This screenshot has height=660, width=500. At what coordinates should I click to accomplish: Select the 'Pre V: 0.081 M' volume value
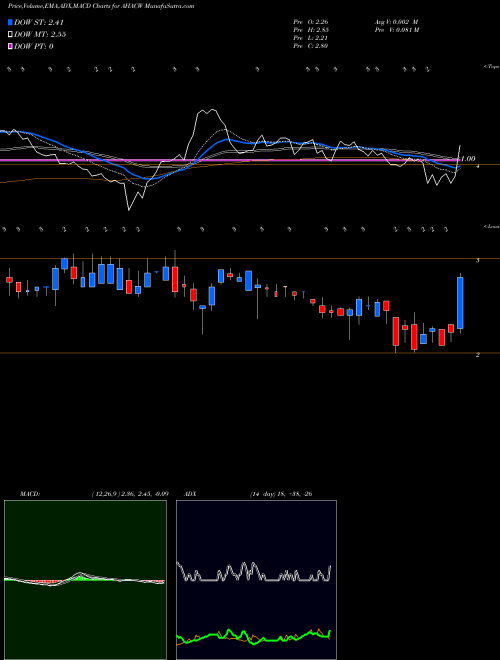[x=396, y=30]
